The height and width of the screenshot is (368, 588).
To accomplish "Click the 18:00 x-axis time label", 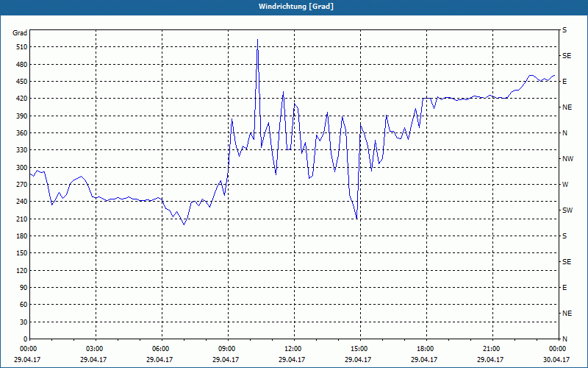I will coord(426,349).
